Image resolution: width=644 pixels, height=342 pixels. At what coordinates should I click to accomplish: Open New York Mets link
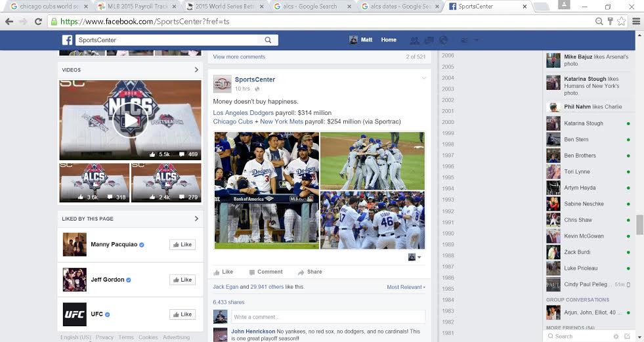[282, 121]
